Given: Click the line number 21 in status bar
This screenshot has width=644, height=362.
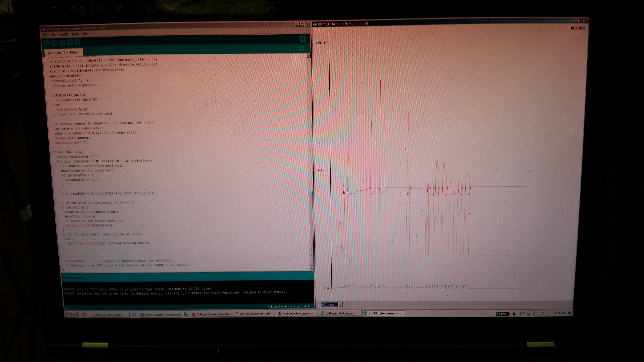Looking at the screenshot, I should 67,307.
